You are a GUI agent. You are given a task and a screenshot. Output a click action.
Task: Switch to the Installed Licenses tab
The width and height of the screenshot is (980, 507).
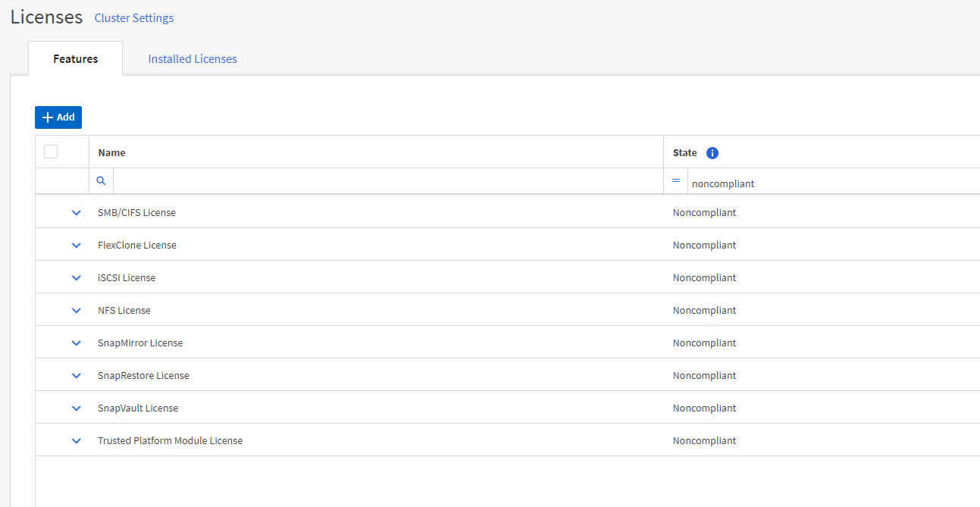click(x=193, y=59)
